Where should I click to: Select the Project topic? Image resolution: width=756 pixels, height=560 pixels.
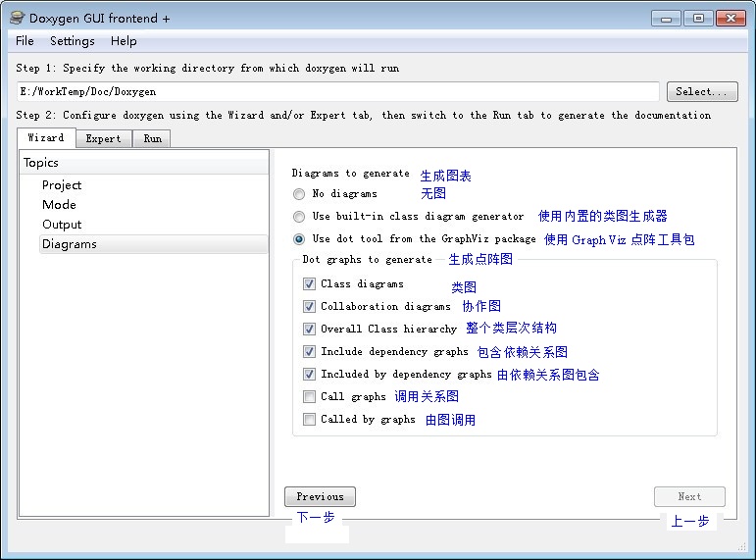pyautogui.click(x=62, y=185)
